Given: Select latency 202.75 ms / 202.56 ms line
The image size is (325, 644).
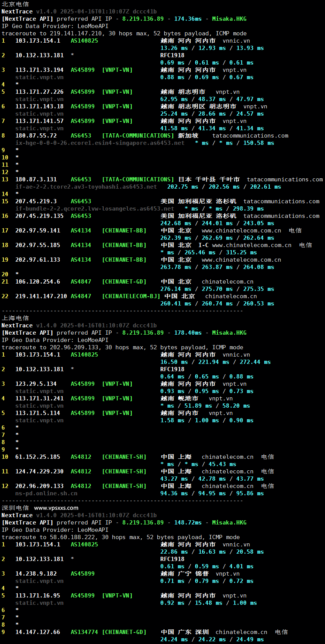Looking at the screenshot, I should click(x=224, y=187).
